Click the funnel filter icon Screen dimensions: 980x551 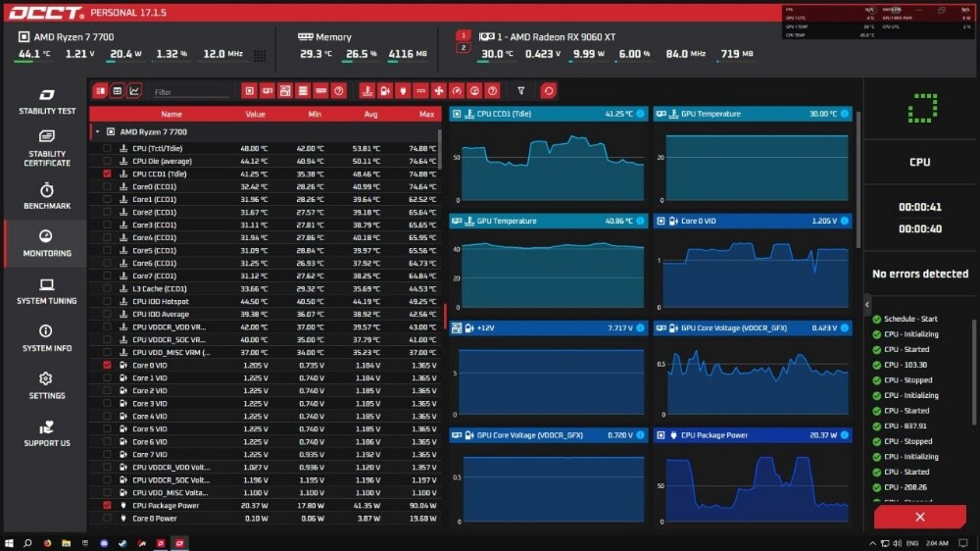[520, 91]
